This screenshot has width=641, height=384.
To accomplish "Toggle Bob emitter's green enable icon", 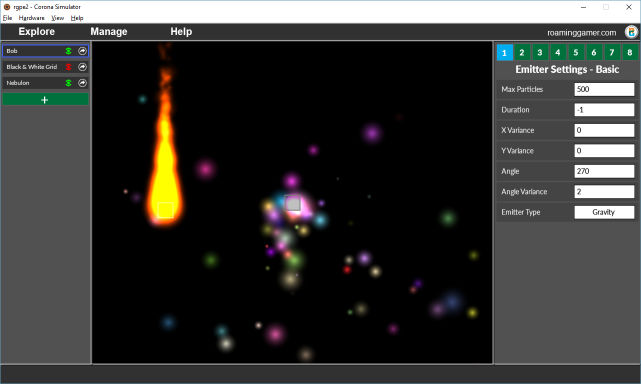I will [x=68, y=51].
